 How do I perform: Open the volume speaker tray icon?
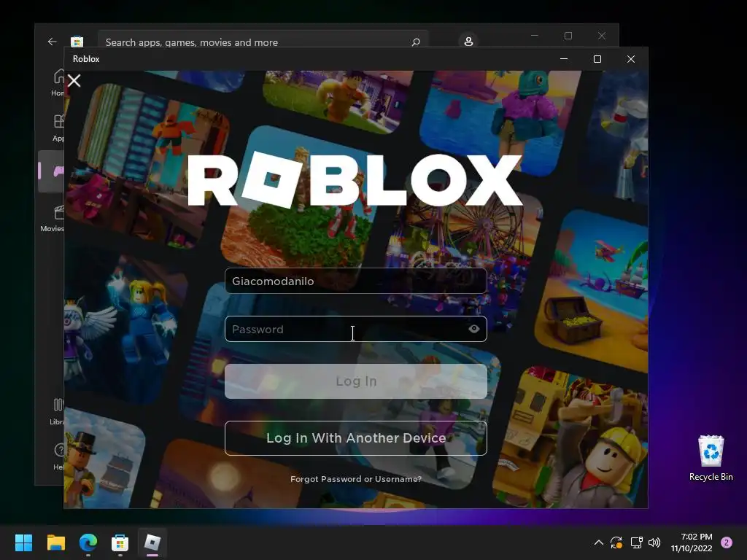[x=654, y=542]
